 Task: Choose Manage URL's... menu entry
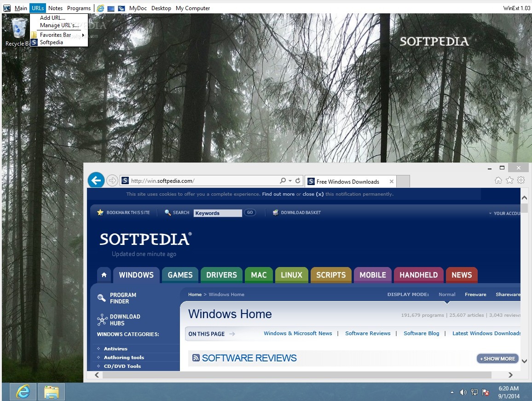click(x=59, y=25)
